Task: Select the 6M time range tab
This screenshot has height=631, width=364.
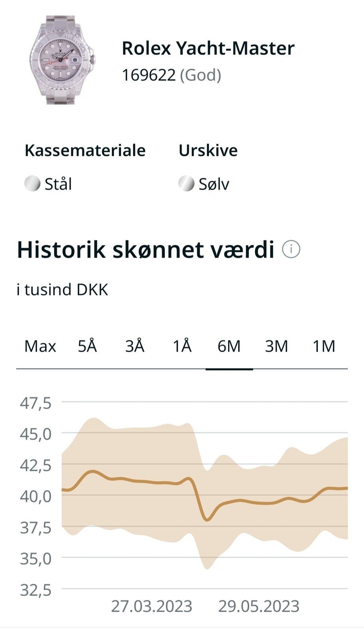Action: (229, 346)
